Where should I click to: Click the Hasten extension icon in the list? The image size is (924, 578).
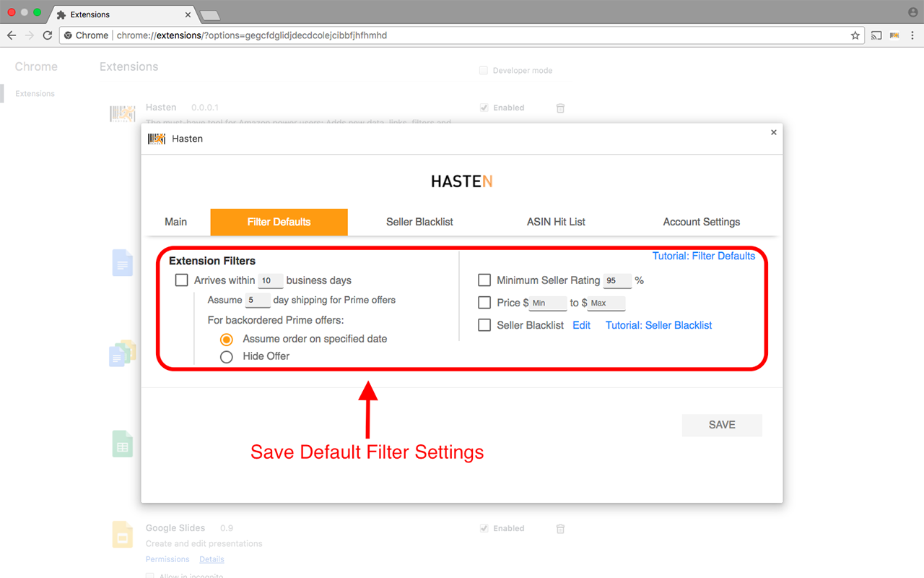click(x=122, y=113)
